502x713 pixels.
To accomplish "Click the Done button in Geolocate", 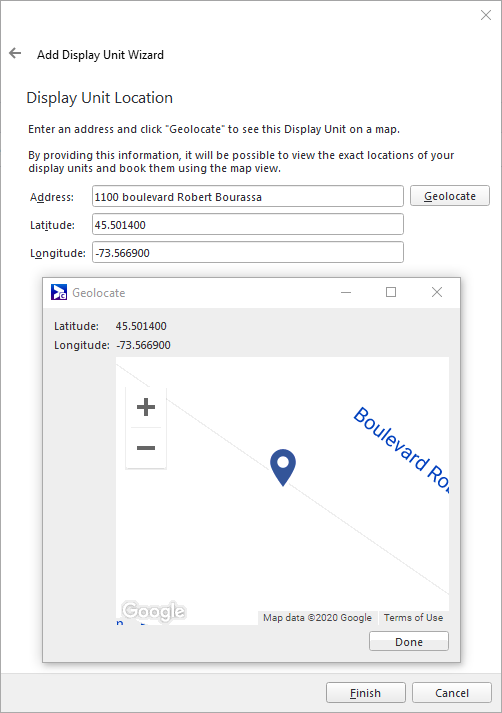I will click(409, 642).
